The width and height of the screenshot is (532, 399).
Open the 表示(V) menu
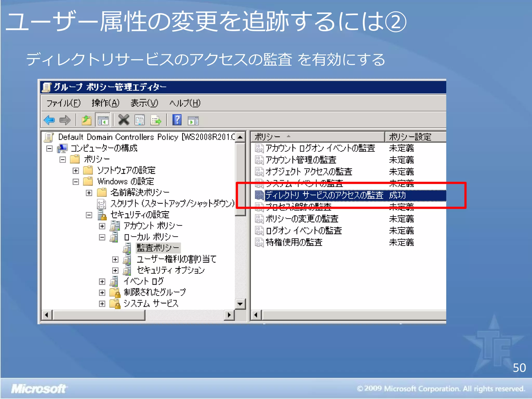click(x=144, y=103)
